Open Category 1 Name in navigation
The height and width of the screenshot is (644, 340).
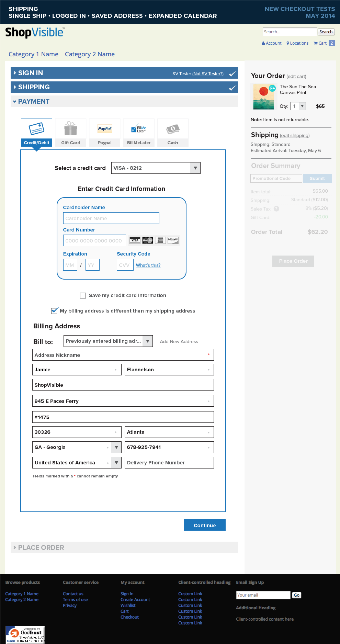point(33,54)
